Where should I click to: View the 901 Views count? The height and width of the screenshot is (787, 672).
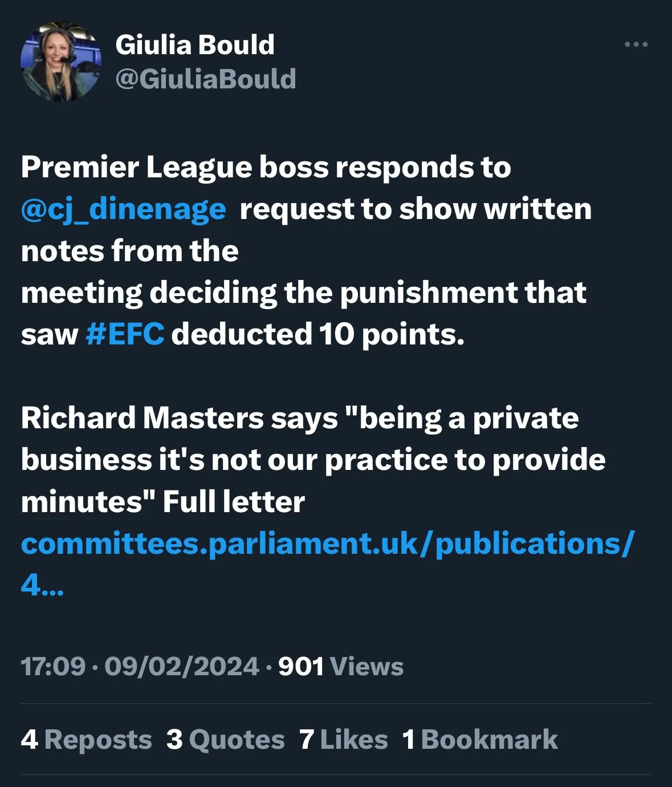(x=341, y=666)
